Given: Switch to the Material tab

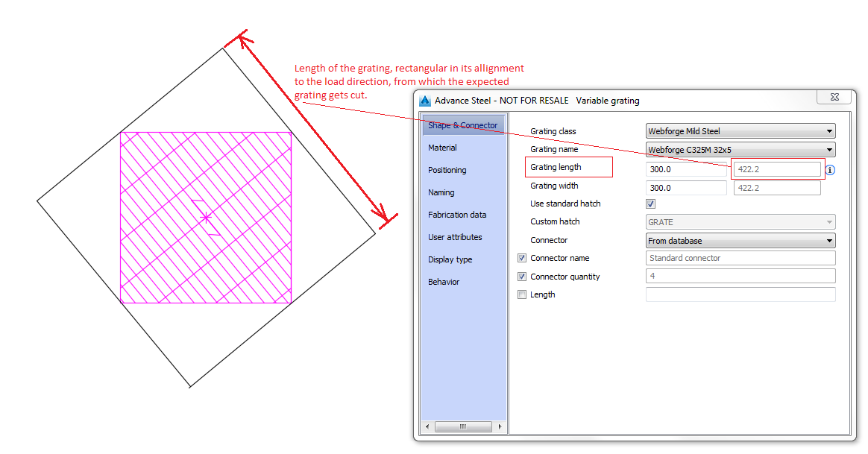Looking at the screenshot, I should pos(442,148).
